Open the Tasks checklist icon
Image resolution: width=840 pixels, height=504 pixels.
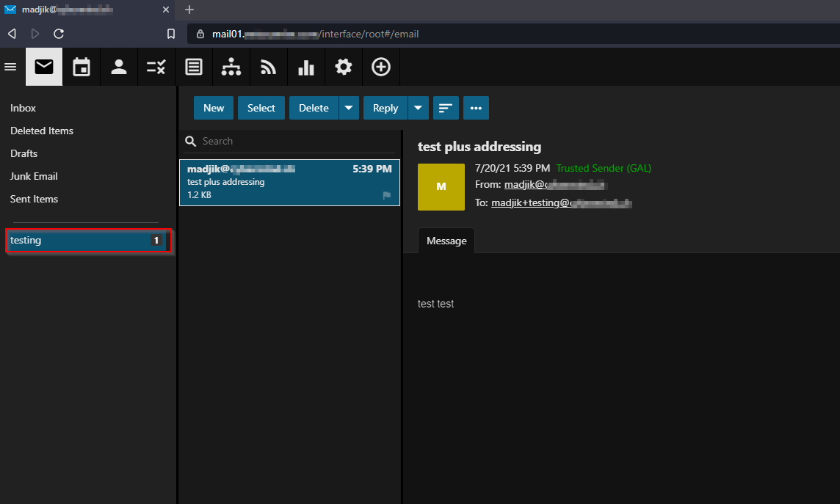[x=156, y=67]
